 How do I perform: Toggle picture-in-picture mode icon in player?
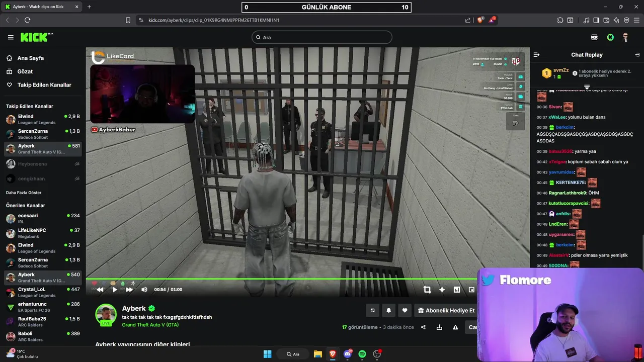click(x=471, y=290)
